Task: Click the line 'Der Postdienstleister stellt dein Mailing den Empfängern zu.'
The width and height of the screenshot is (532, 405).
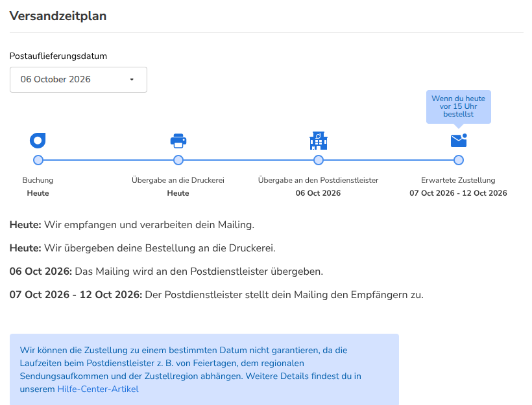Action: click(x=284, y=295)
